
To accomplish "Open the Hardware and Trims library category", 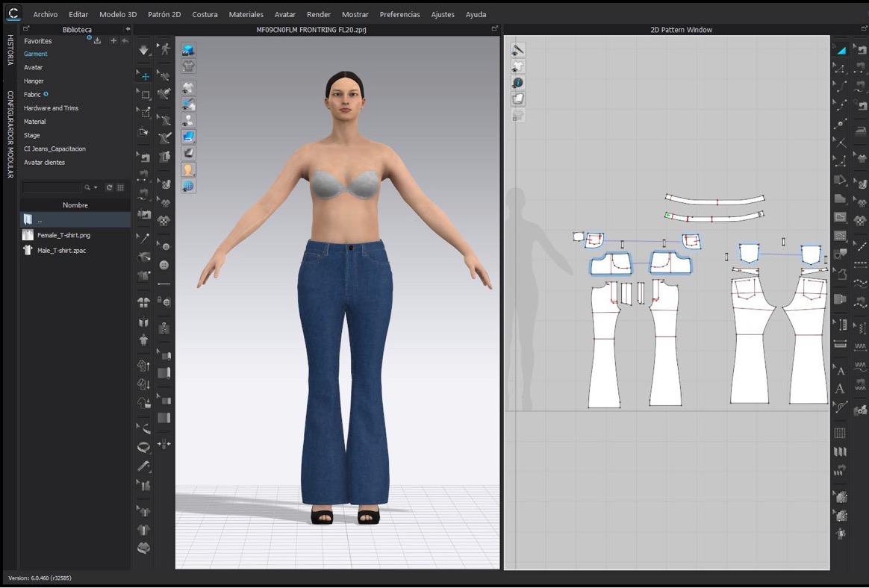I will [51, 108].
